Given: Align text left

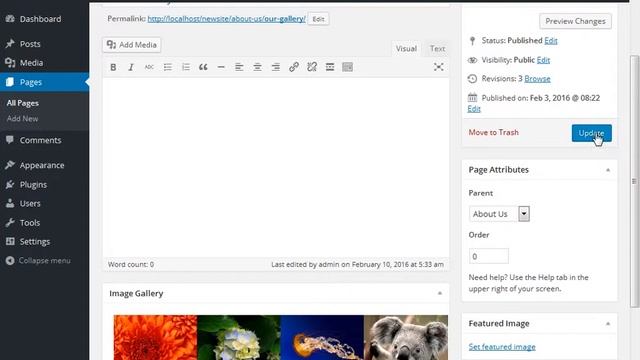Looking at the screenshot, I should (239, 67).
